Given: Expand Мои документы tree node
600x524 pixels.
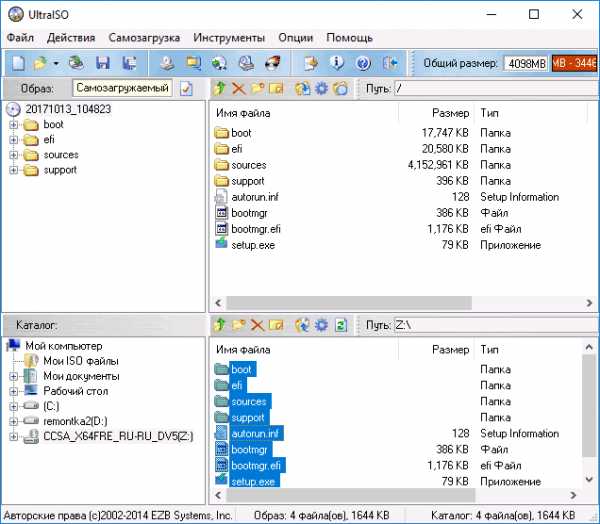Looking at the screenshot, I should [13, 376].
